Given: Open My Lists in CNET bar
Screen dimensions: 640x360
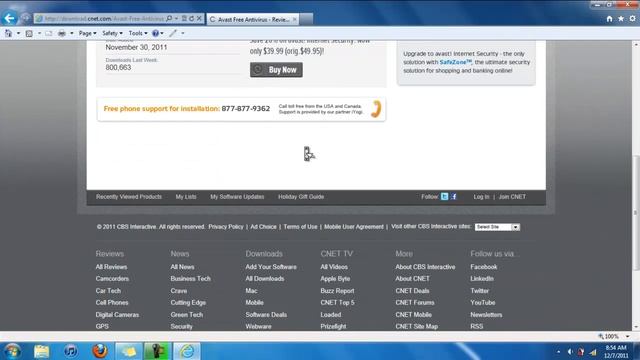Looking at the screenshot, I should [x=186, y=197].
